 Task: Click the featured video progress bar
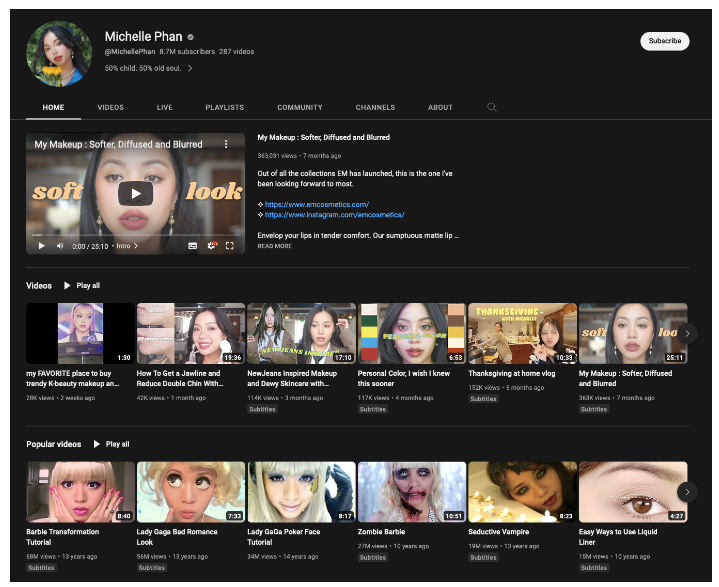(x=135, y=236)
